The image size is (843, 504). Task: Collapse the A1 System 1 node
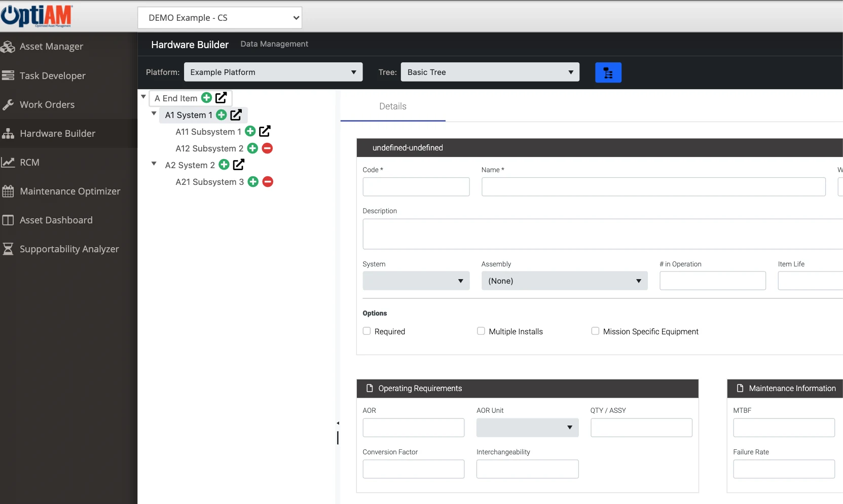point(154,114)
